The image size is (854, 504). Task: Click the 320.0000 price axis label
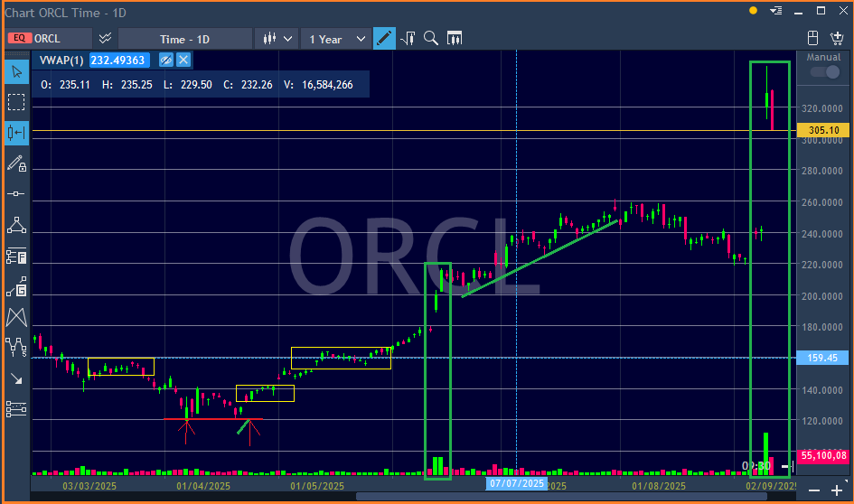click(x=821, y=108)
